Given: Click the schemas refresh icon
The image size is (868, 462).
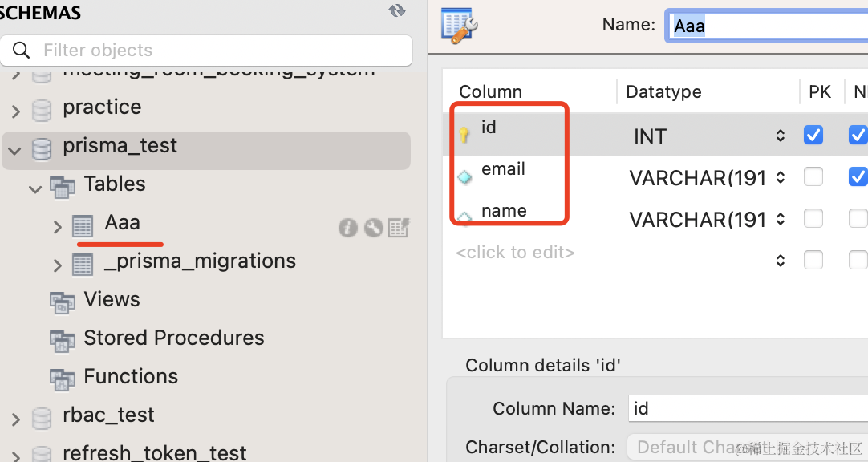Looking at the screenshot, I should click(396, 10).
